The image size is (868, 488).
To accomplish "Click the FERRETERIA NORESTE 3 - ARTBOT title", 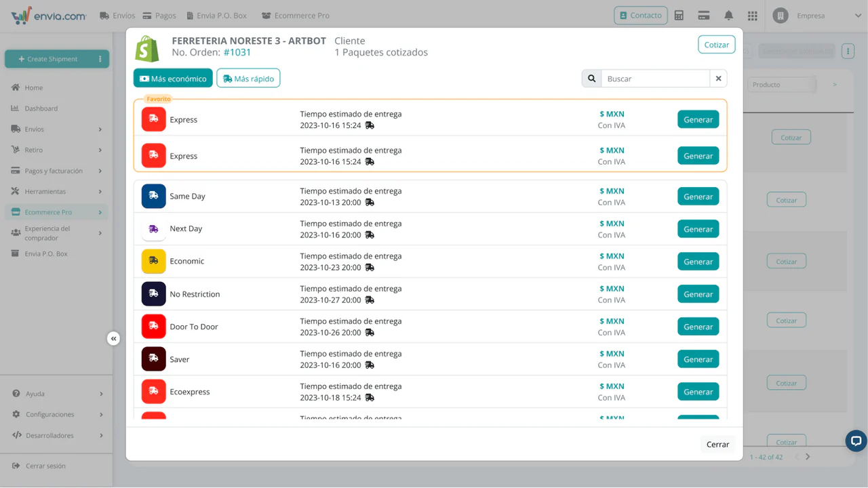I will click(x=249, y=41).
